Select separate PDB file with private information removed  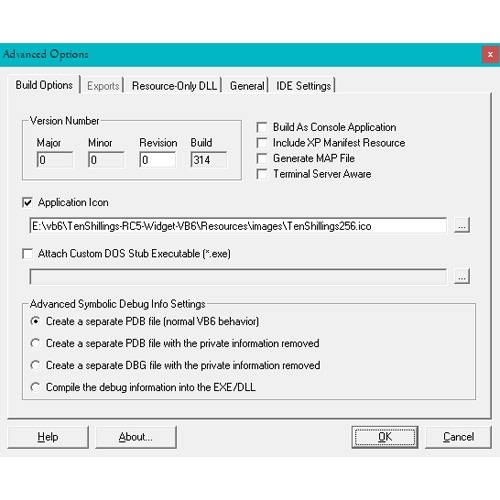coord(35,343)
